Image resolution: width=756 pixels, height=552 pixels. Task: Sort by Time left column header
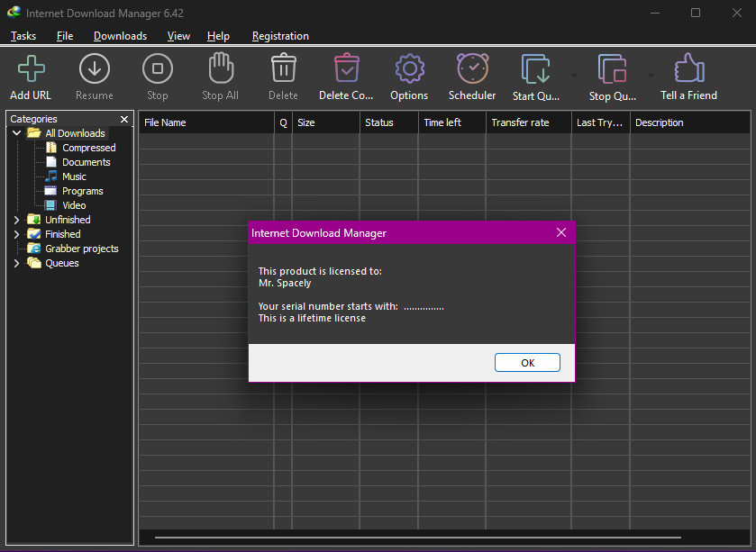pos(451,122)
